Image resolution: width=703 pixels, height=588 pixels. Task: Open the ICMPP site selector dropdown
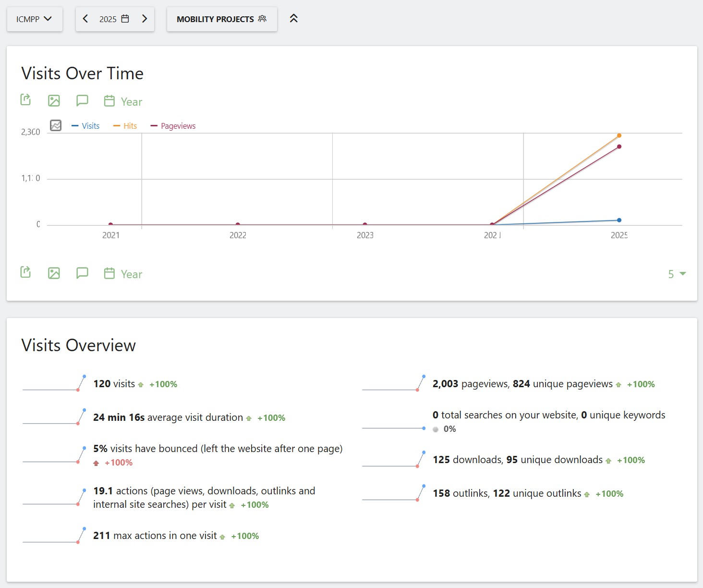pos(34,19)
